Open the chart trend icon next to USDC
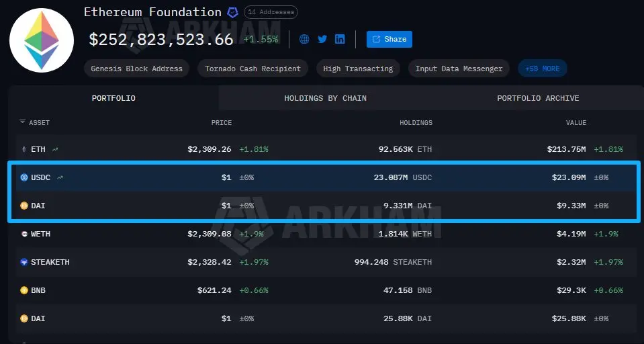The width and height of the screenshot is (644, 344). point(60,177)
